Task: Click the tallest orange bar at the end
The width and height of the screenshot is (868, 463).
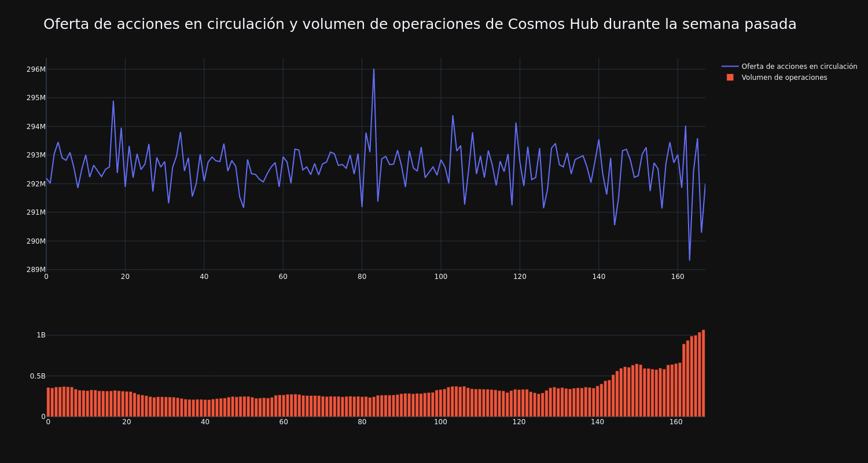Action: (x=703, y=373)
